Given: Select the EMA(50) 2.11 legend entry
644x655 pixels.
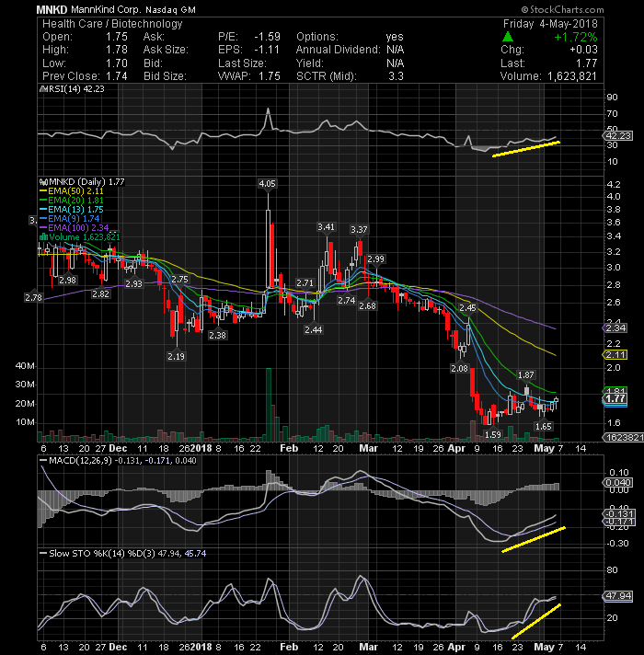Looking at the screenshot, I should (72, 191).
